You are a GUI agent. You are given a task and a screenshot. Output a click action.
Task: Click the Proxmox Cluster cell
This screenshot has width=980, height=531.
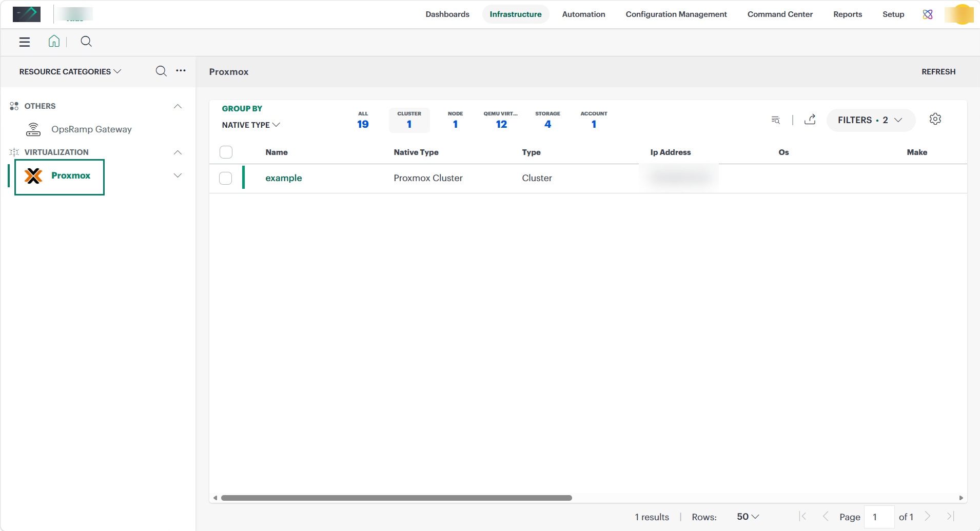[x=428, y=178]
